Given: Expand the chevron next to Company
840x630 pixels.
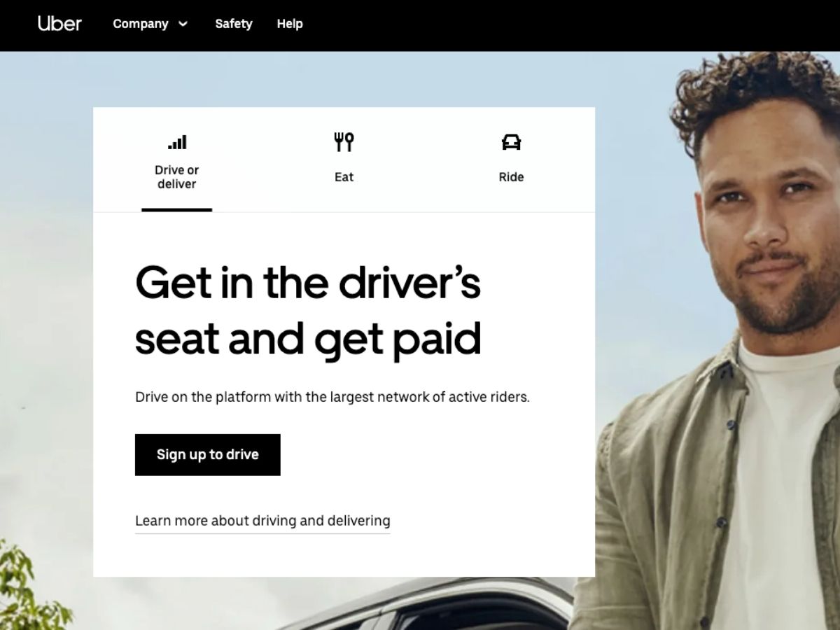Looking at the screenshot, I should pyautogui.click(x=183, y=24).
